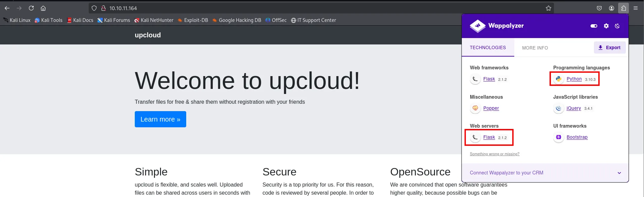Image resolution: width=644 pixels, height=197 pixels.
Task: Click the upcloud brand link
Action: click(x=148, y=35)
